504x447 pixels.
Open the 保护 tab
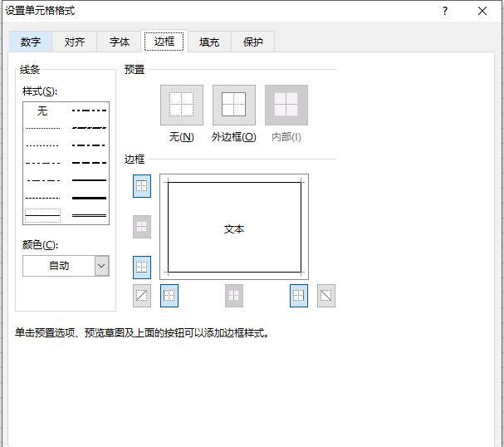coord(253,42)
